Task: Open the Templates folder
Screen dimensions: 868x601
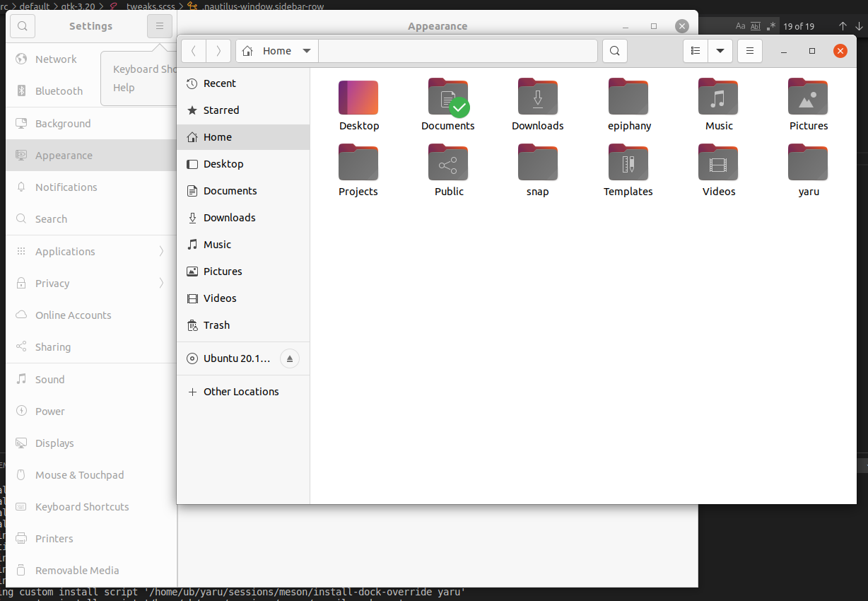Action: click(628, 163)
